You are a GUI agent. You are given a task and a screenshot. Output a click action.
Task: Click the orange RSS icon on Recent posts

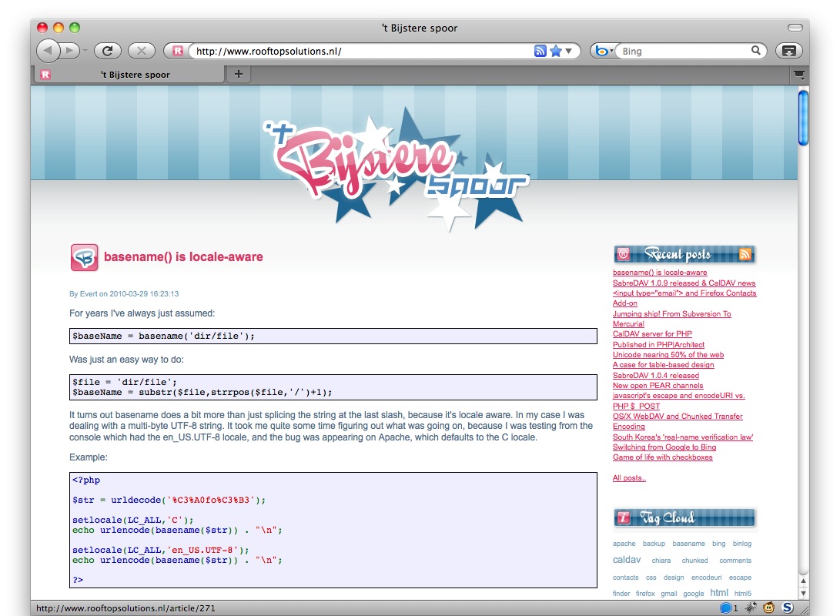pyautogui.click(x=745, y=254)
